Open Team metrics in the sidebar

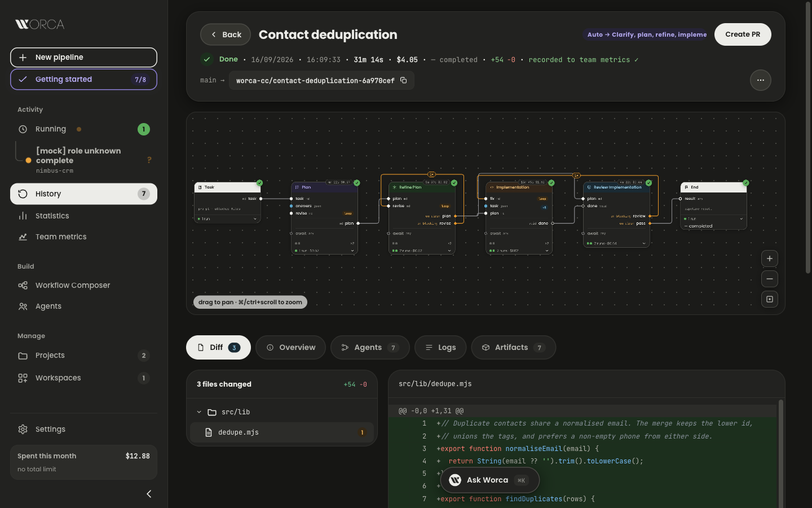(x=83, y=237)
